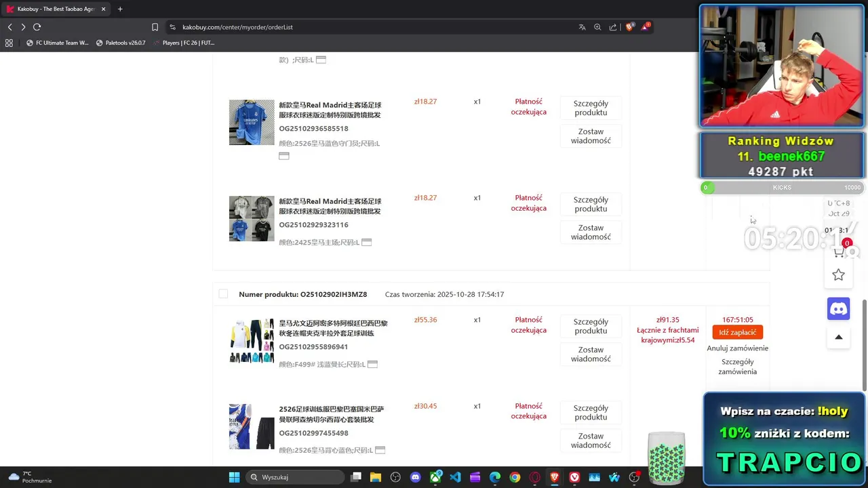Click the page vertical scrollbar thumb

(864, 345)
